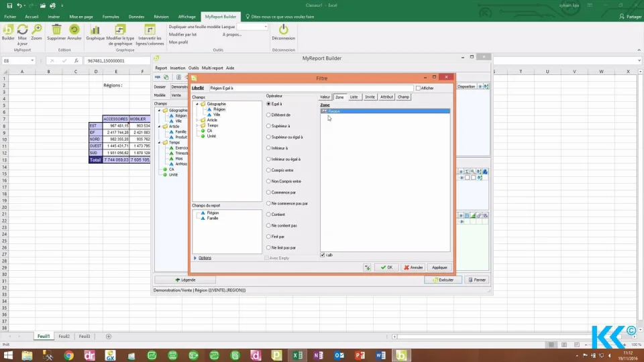
Task: Click the insert function fx icon
Action: pyautogui.click(x=76, y=61)
